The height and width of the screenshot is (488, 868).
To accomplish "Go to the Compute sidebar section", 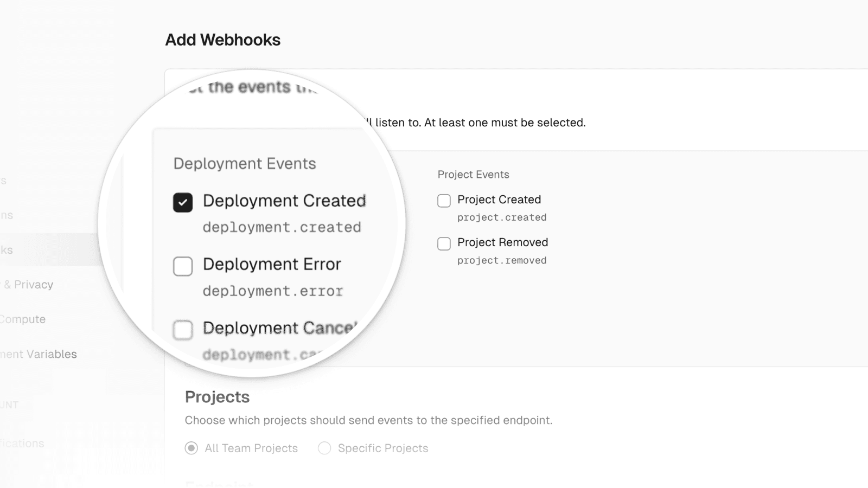I will click(23, 319).
